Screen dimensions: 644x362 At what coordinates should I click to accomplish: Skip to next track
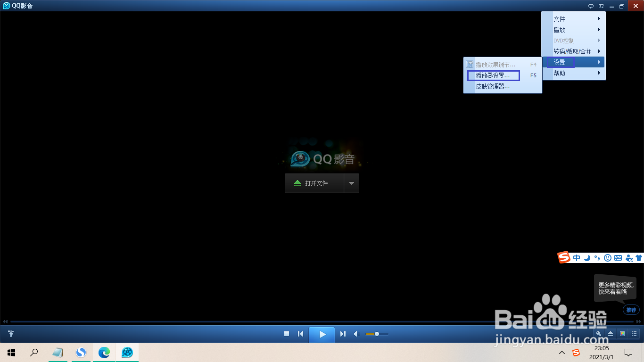[343, 334]
